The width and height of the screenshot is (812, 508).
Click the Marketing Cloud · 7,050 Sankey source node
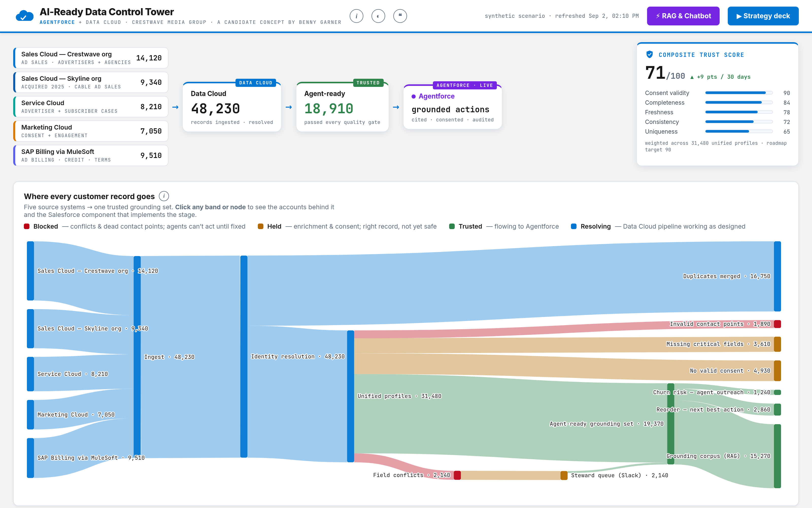(x=30, y=415)
